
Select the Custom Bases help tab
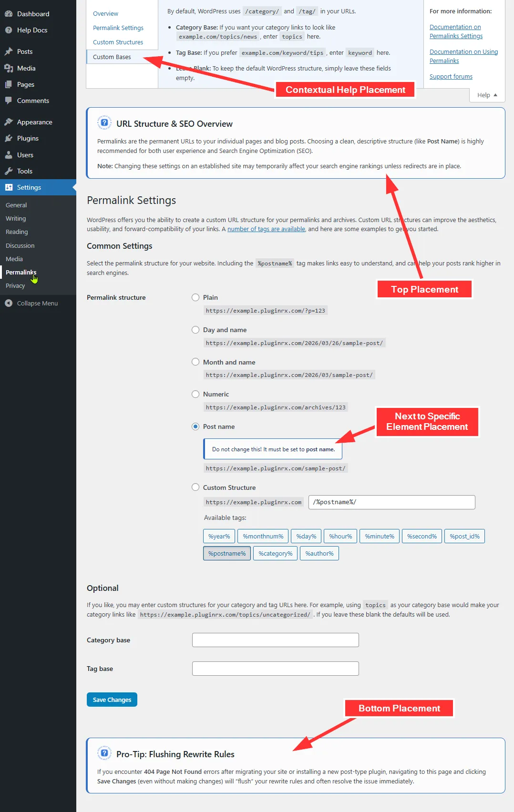(112, 57)
